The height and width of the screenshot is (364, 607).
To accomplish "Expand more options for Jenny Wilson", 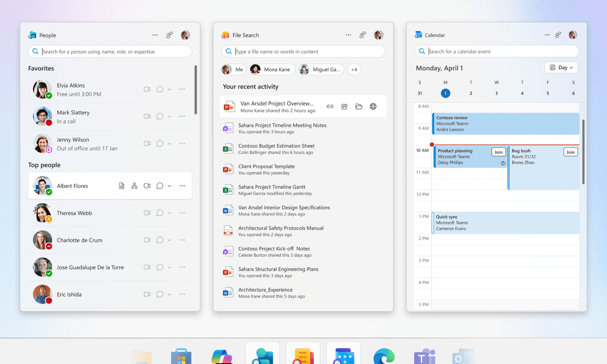I will tap(182, 143).
